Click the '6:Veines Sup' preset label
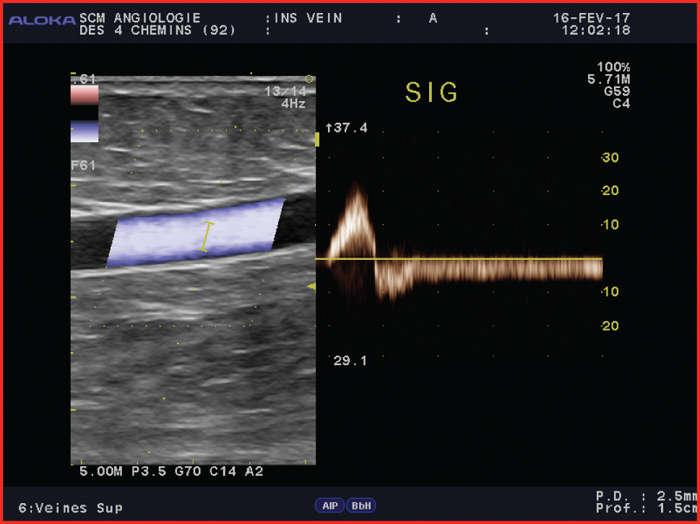Viewport: 700px width, 524px height. [71, 508]
